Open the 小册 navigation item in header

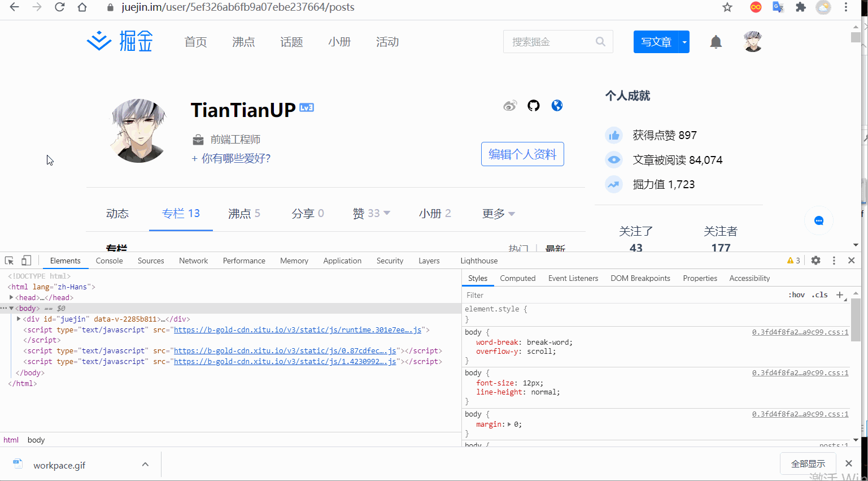[339, 42]
